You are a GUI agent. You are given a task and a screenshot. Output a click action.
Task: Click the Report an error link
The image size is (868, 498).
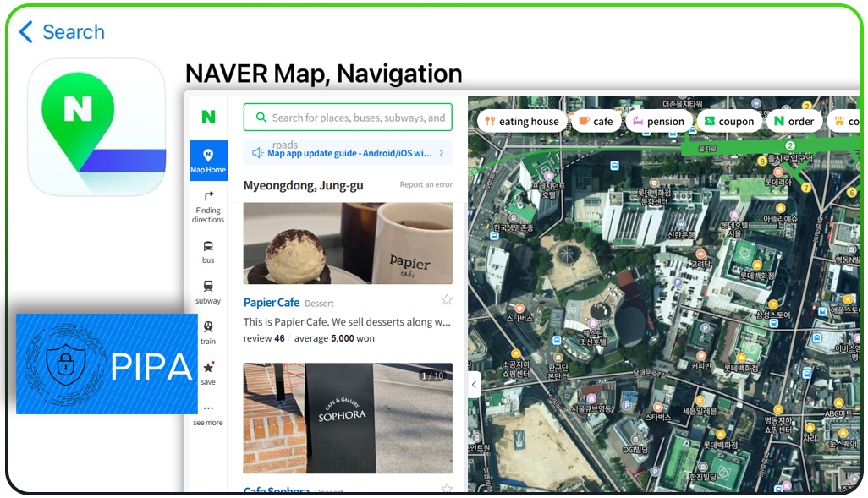[x=426, y=185]
